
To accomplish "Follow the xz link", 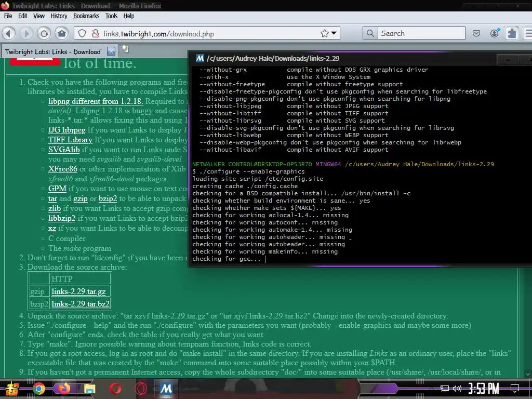I will click(x=52, y=229).
